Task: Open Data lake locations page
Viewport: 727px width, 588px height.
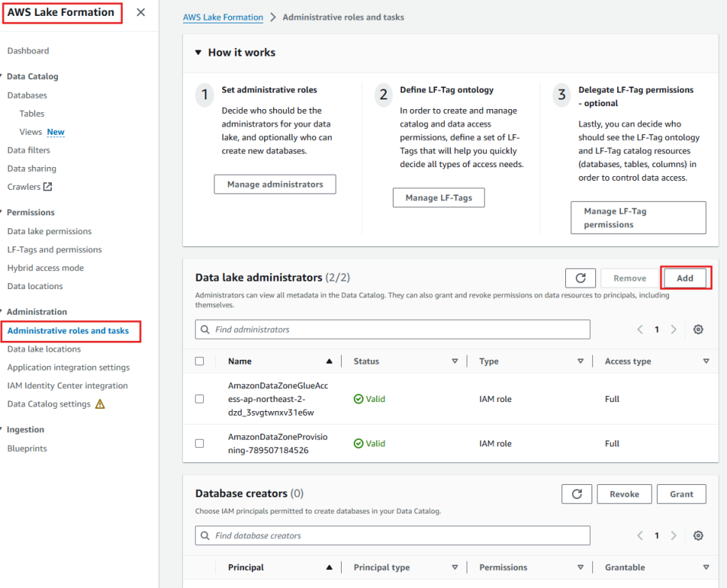Action: click(x=44, y=349)
